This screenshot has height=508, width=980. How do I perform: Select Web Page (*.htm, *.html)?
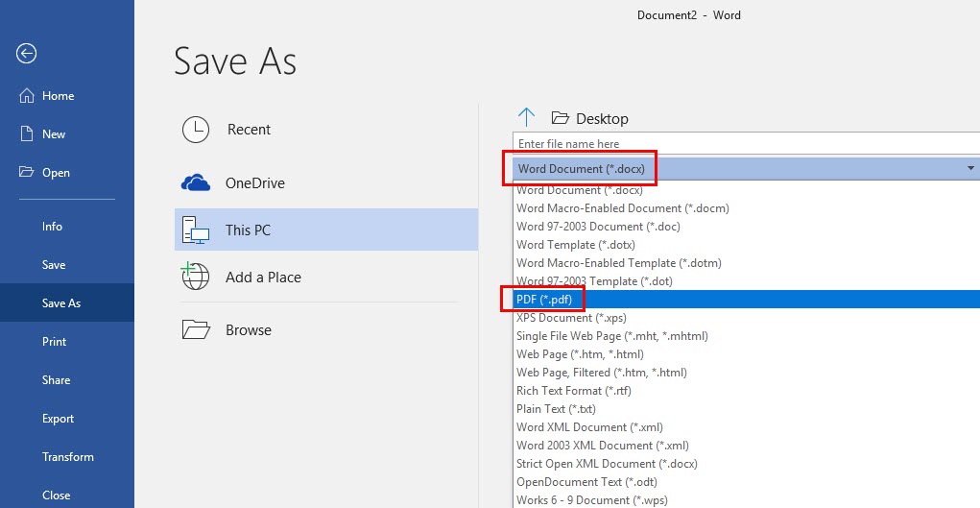[746, 354]
